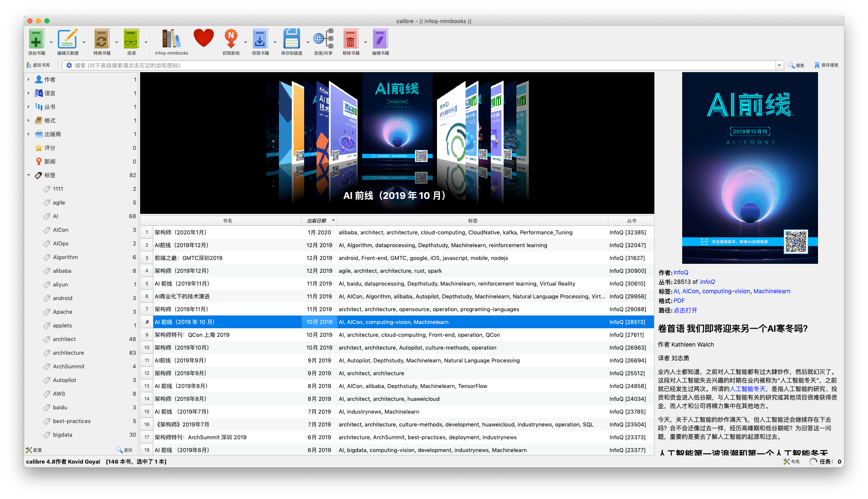Viewport: 868px width, 499px height.
Task: Open the Add books dropdown arrow
Action: [x=51, y=42]
